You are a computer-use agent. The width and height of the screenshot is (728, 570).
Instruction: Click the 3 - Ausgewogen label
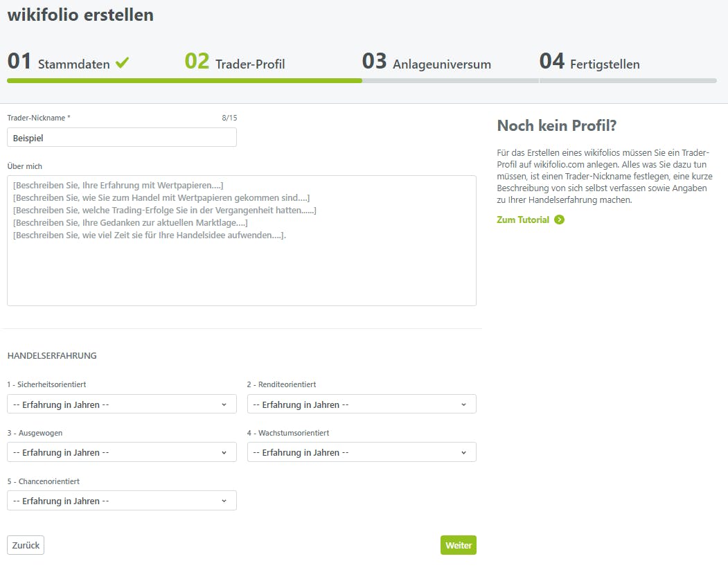coord(35,433)
